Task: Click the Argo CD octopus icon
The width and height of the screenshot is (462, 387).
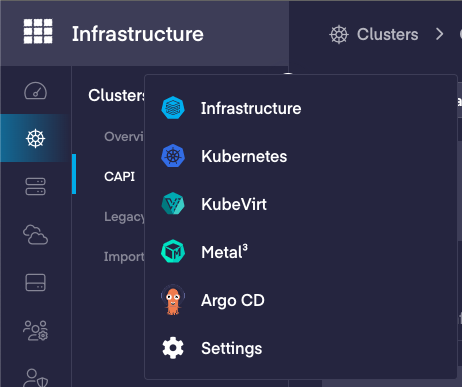Action: tap(173, 300)
